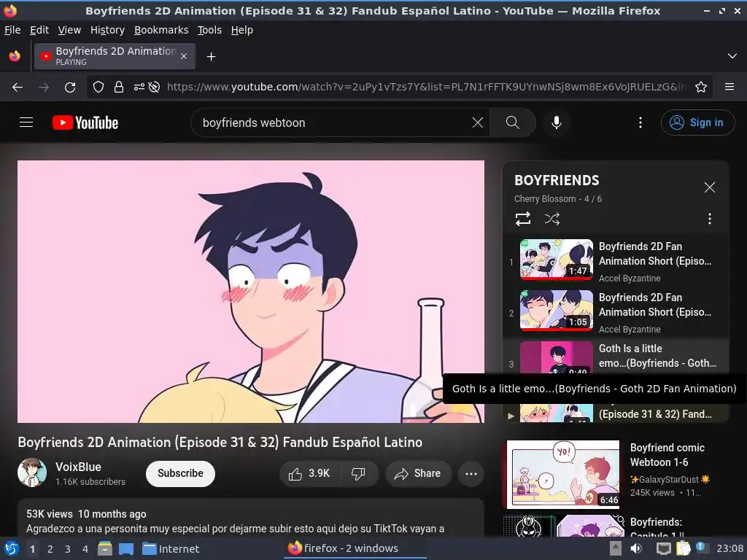This screenshot has width=747, height=560.
Task: Toggle the playlist loop button
Action: pos(522,219)
